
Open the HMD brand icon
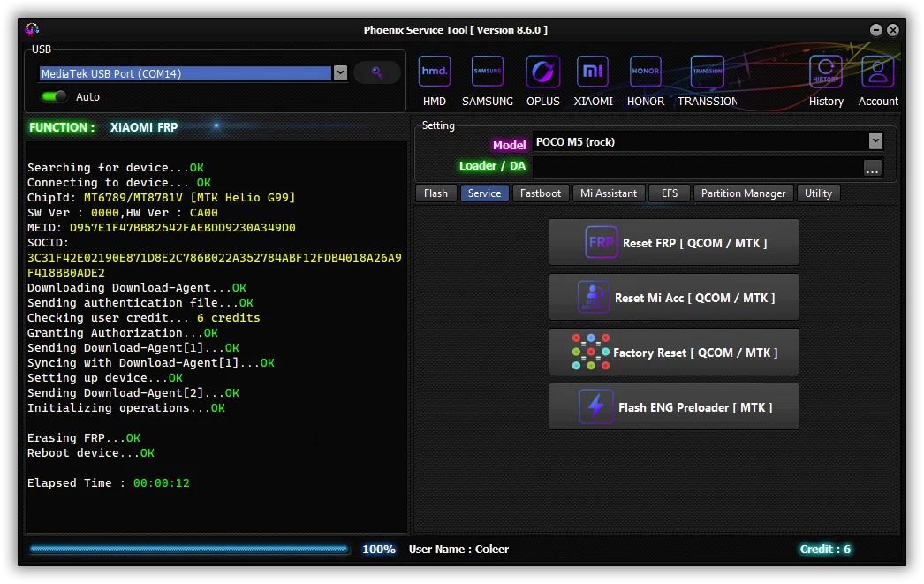435,72
